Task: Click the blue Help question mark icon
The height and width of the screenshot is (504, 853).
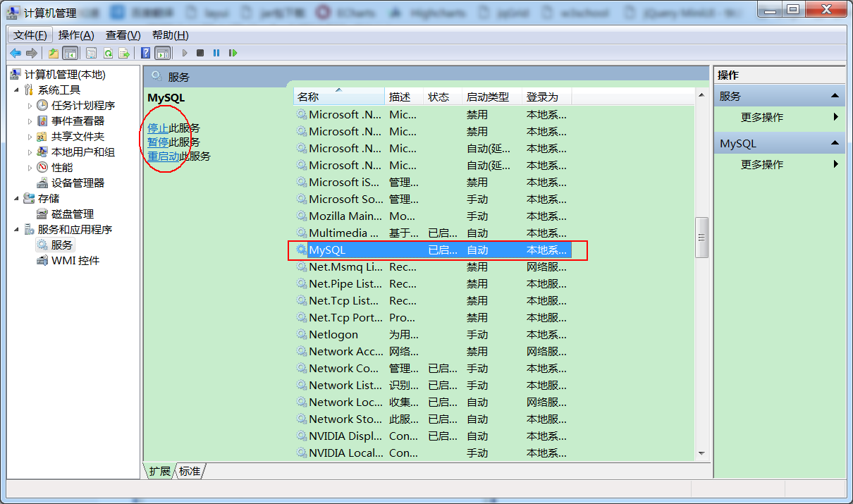Action: [x=145, y=53]
